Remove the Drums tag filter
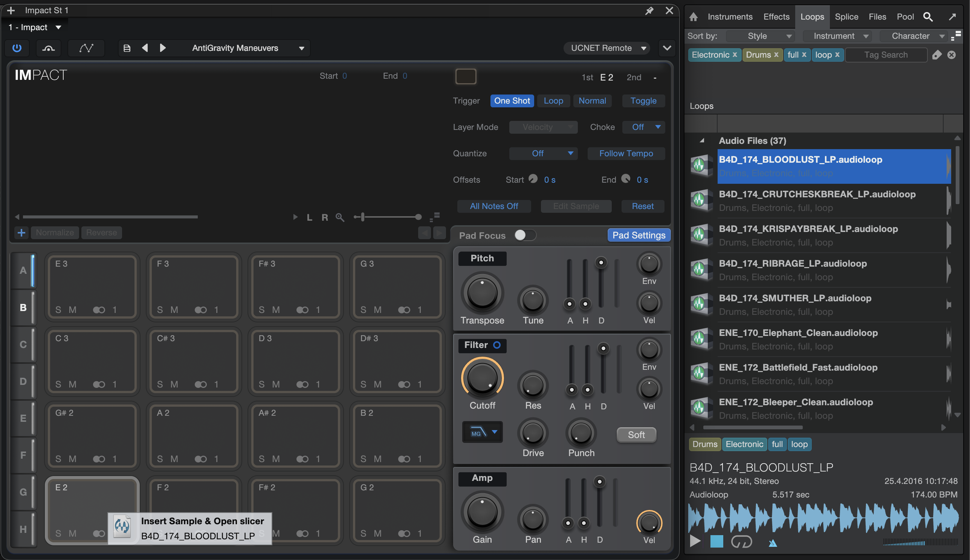970x560 pixels. (776, 54)
